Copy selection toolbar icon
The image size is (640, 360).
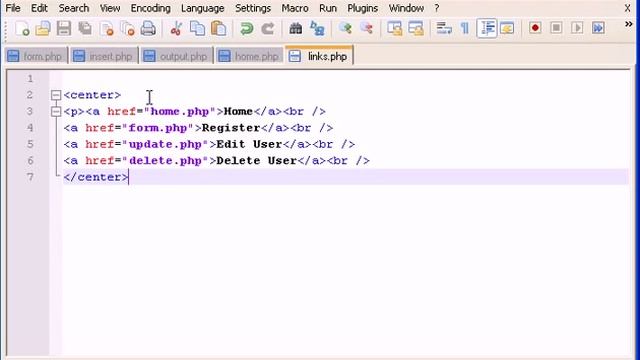click(198, 29)
